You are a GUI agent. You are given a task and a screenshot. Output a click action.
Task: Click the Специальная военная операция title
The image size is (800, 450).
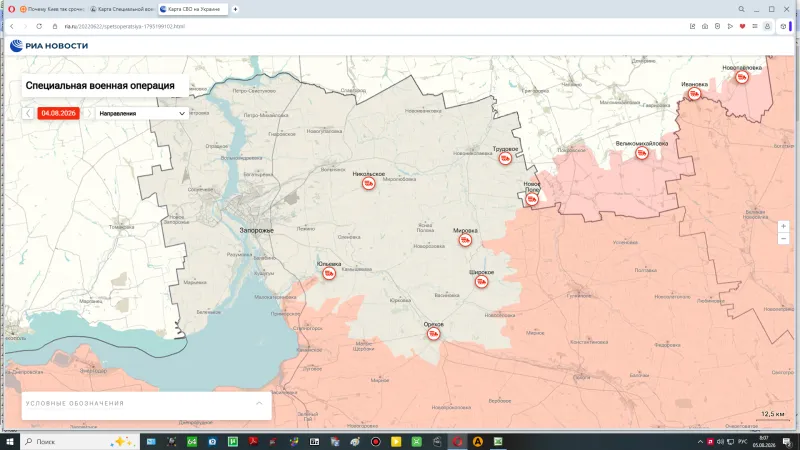click(x=100, y=86)
